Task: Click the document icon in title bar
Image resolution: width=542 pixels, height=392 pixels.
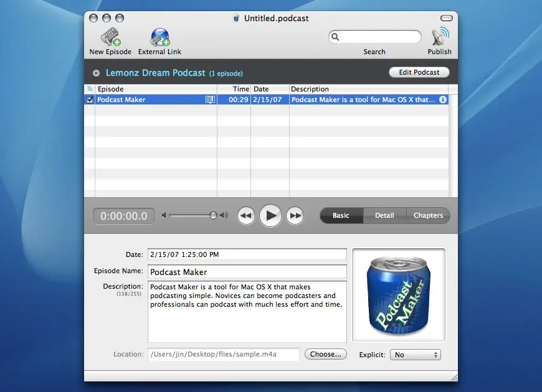Action: click(236, 18)
